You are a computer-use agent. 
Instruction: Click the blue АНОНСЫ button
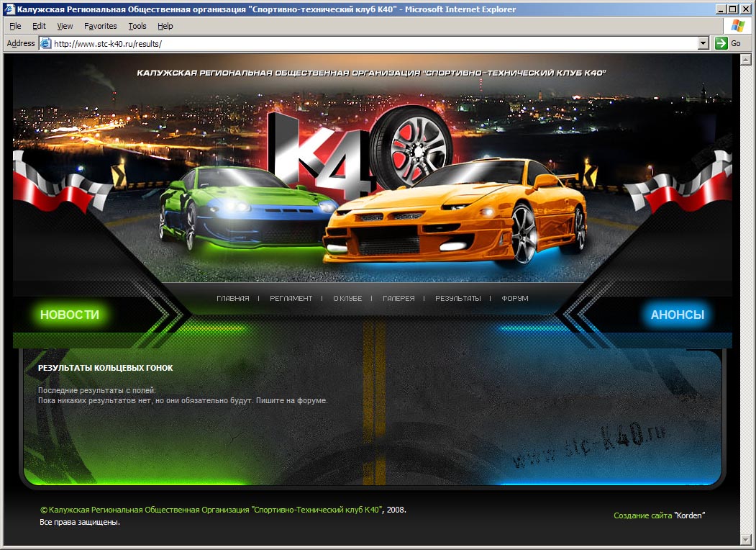[677, 315]
